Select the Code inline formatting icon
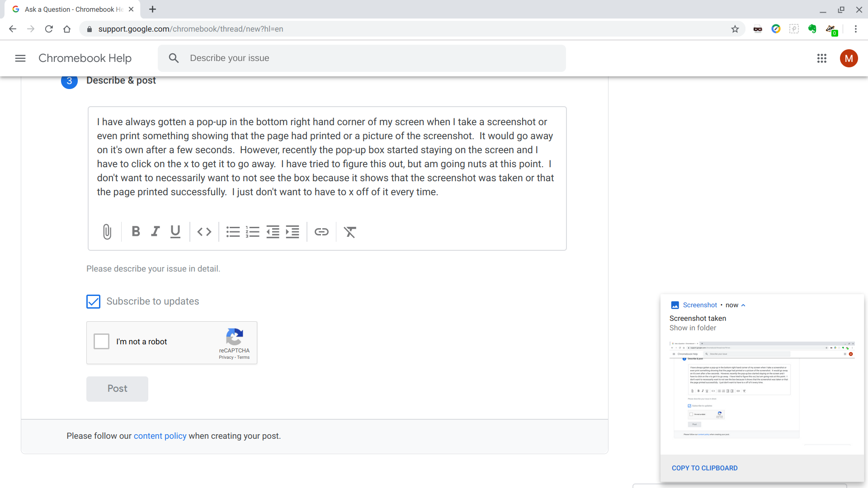 point(204,232)
